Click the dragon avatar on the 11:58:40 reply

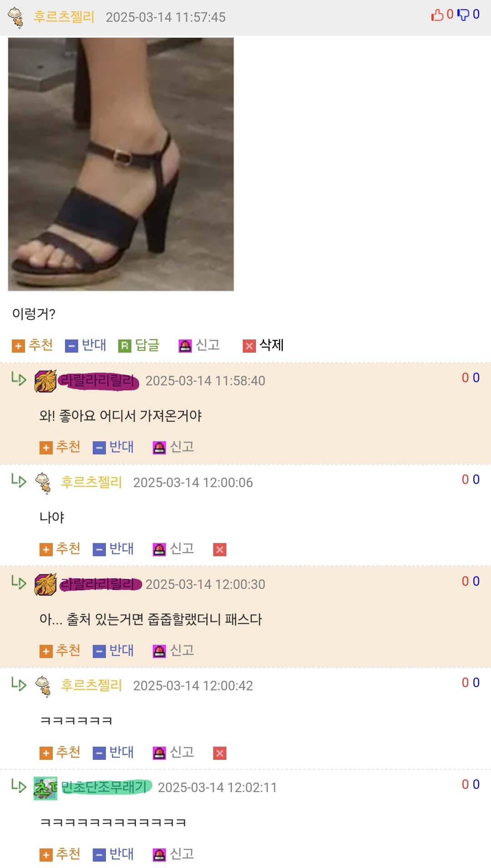click(45, 381)
